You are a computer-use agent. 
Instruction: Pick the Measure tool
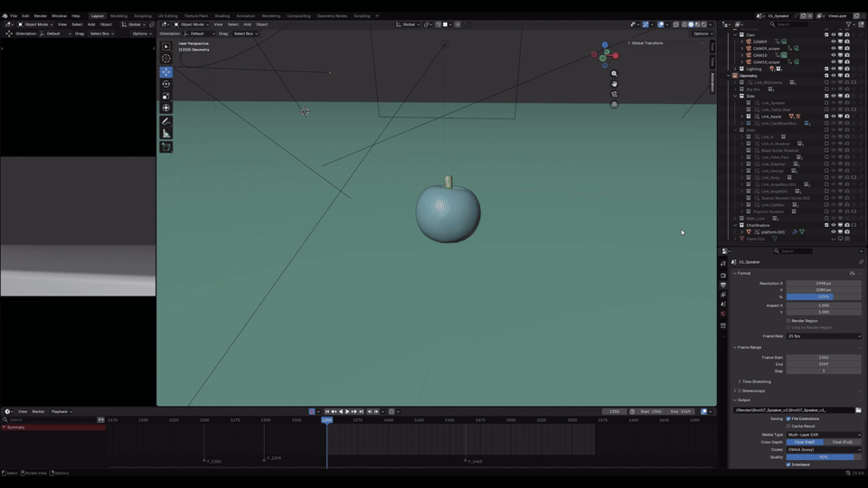coord(166,134)
